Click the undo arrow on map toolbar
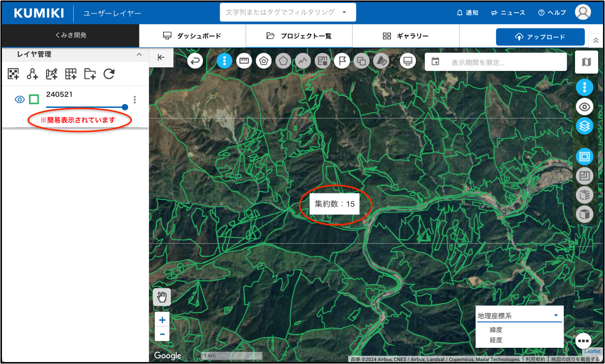The width and height of the screenshot is (605, 364). click(195, 61)
